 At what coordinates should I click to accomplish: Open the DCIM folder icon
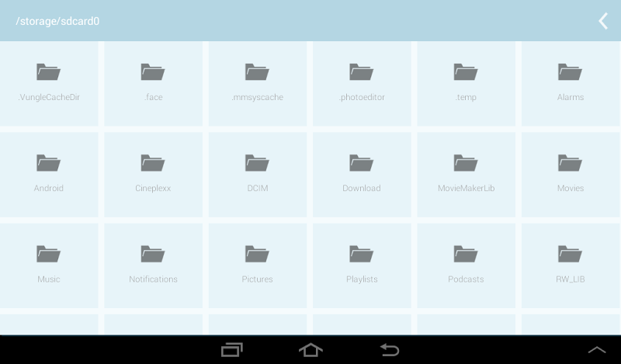coord(257,163)
